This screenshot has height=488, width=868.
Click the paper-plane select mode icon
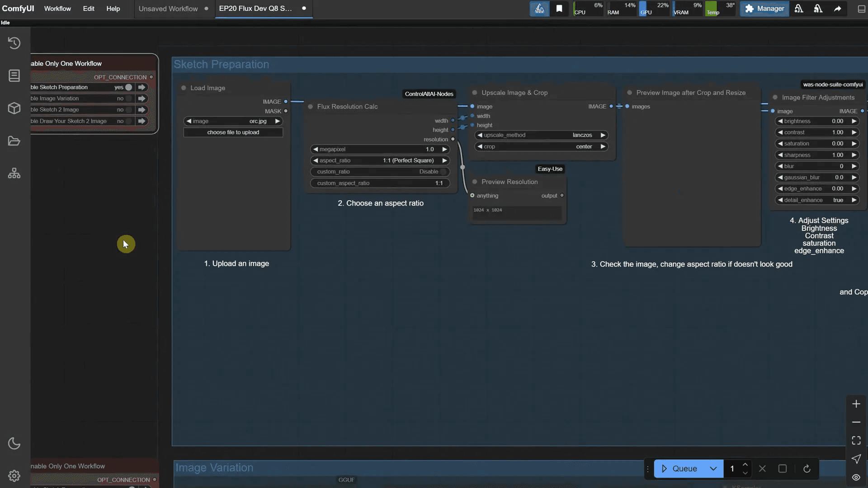tap(856, 459)
